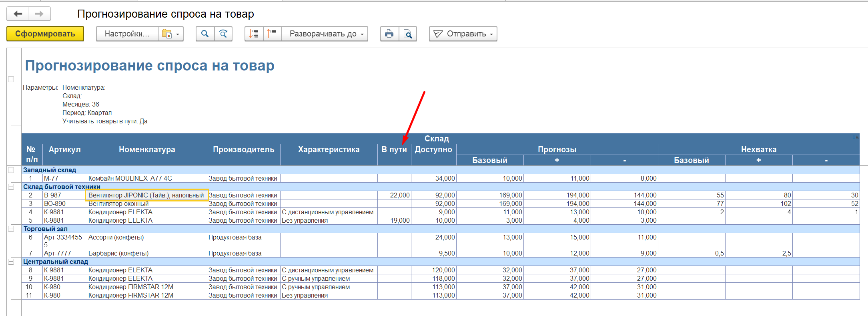The width and height of the screenshot is (868, 316).
Task: Click the magnifier Find icon
Action: pos(205,34)
